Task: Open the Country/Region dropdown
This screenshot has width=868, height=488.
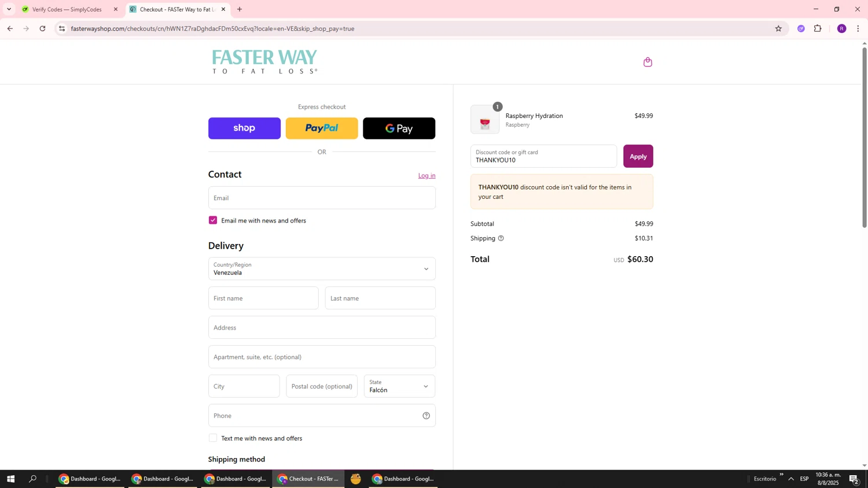Action: point(322,269)
